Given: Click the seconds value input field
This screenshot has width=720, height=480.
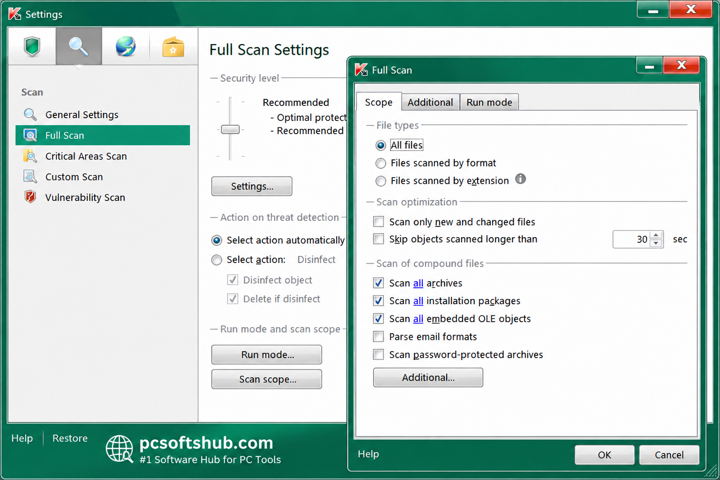Looking at the screenshot, I should pos(631,239).
